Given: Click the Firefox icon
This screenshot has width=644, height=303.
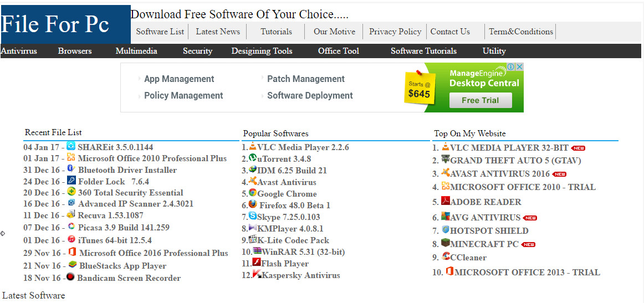Looking at the screenshot, I should click(x=253, y=204).
